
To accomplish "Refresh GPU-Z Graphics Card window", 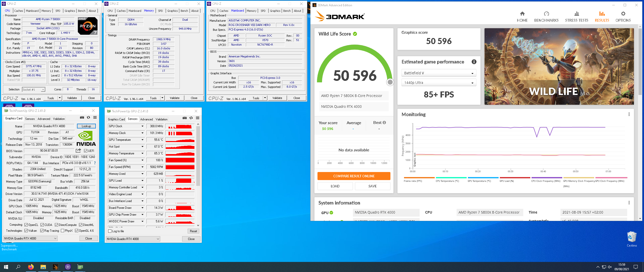I will click(x=88, y=118).
